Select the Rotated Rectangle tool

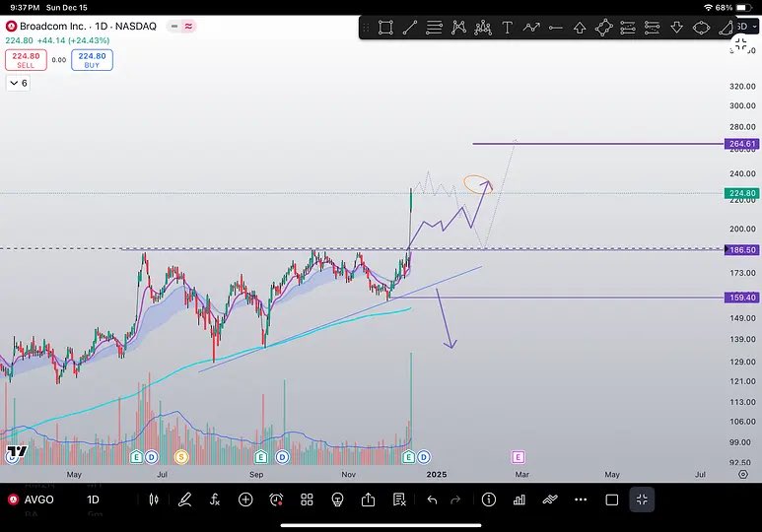603,28
